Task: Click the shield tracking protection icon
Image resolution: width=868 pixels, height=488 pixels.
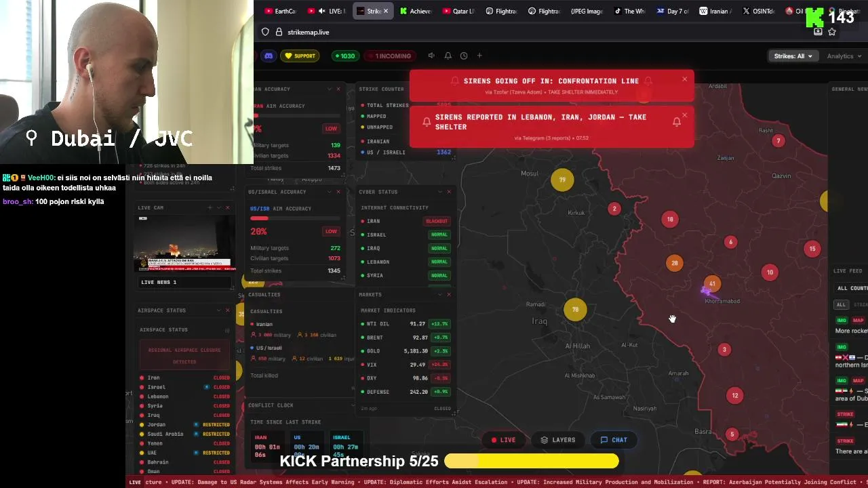Action: click(265, 32)
